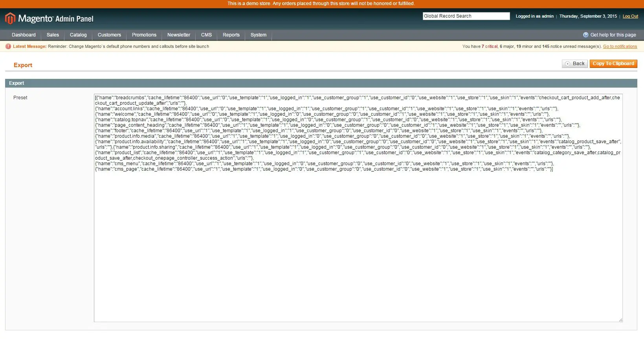Image resolution: width=644 pixels, height=339 pixels.
Task: Open the CMS menu
Action: pyautogui.click(x=206, y=35)
